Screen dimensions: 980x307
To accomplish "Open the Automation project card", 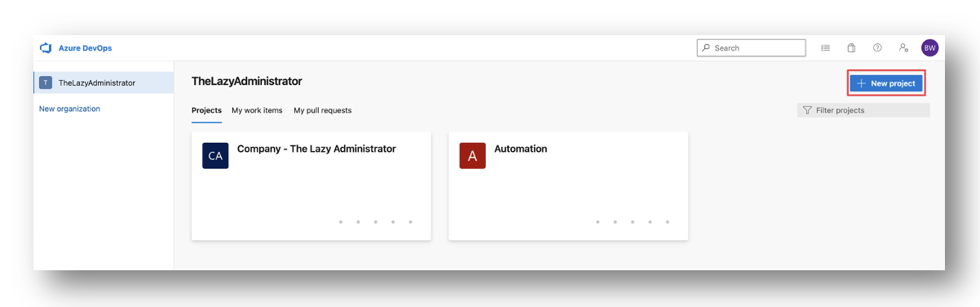I will pyautogui.click(x=568, y=186).
